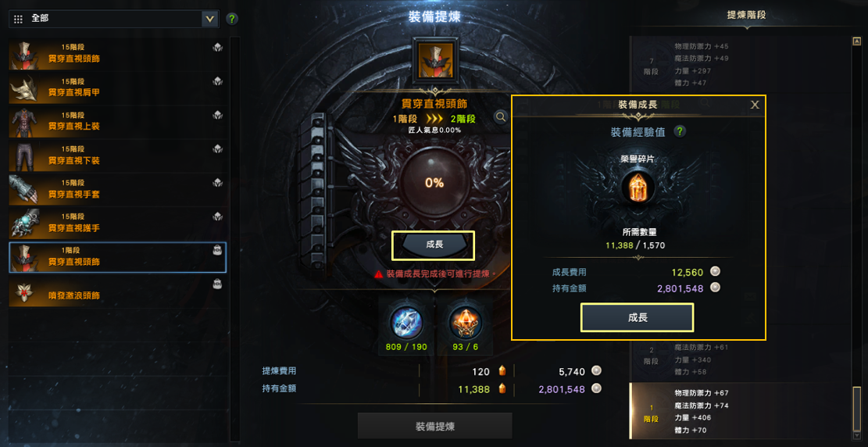This screenshot has width=868, height=447.
Task: Click the lock icon on 噴發激浪頭飾 row
Action: point(217,284)
